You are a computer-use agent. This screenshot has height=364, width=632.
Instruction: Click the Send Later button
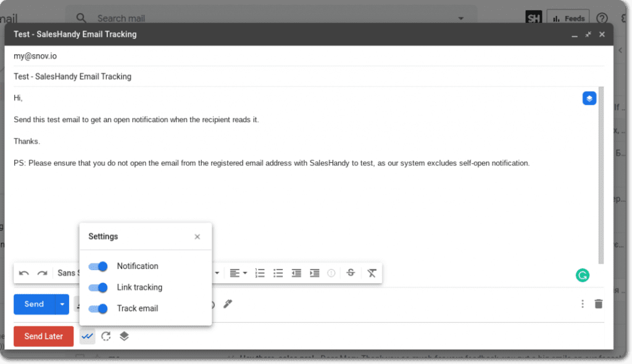point(43,336)
